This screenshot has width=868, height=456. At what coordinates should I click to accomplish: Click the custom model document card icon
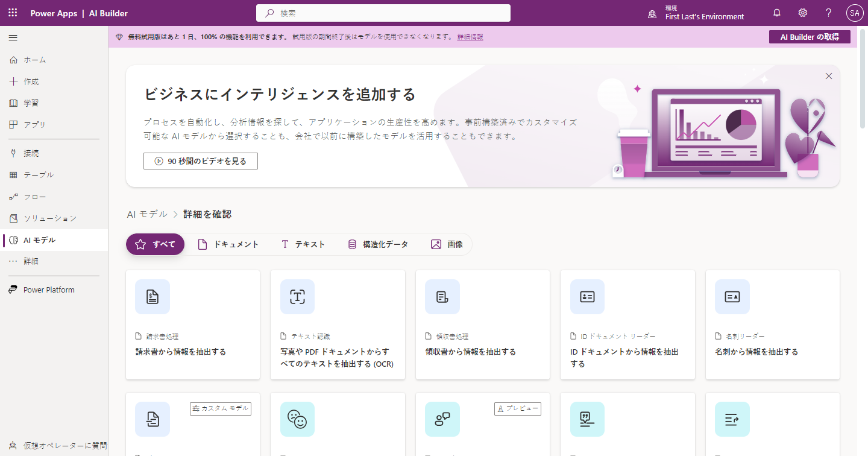point(153,419)
